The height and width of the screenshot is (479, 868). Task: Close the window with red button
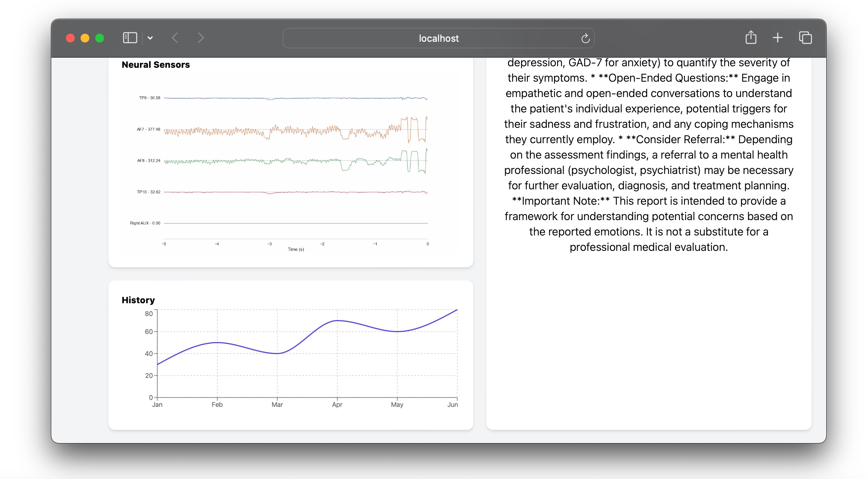(70, 38)
